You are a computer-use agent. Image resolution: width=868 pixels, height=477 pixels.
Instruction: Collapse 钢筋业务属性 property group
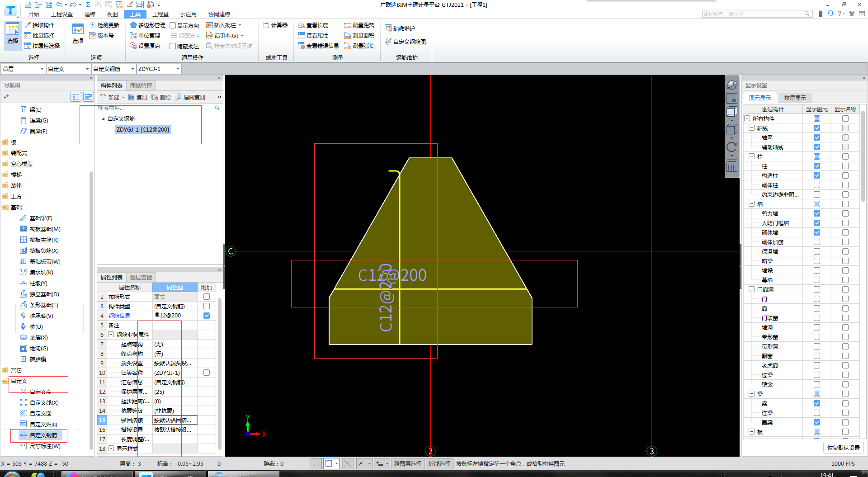111,335
